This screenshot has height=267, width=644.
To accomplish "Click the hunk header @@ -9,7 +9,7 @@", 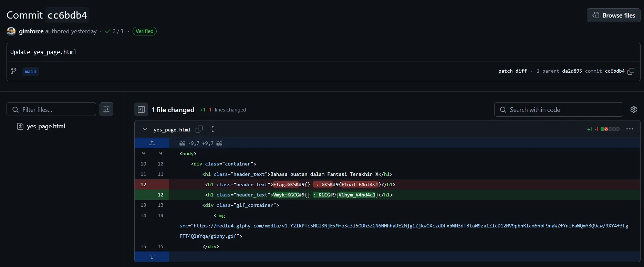I will pos(201,143).
